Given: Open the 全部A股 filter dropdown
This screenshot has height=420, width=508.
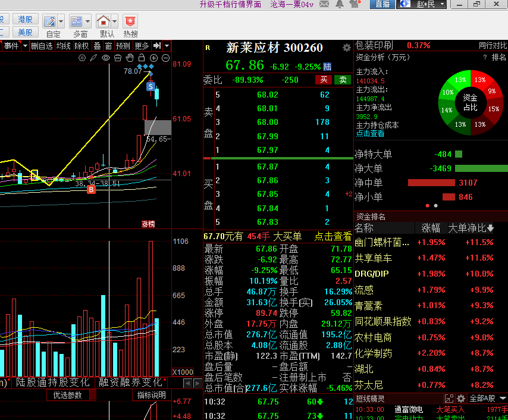Looking at the screenshot, I should [x=487, y=399].
